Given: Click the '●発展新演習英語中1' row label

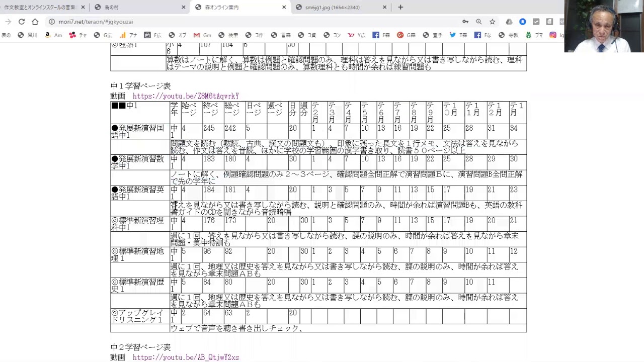Looking at the screenshot, I should (138, 193).
